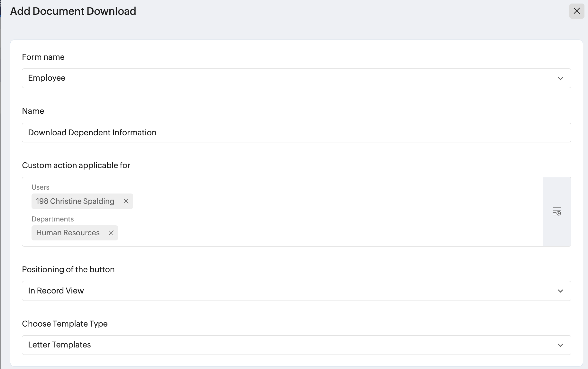Click the Positioning of the button chevron
The image size is (588, 369).
coord(560,291)
